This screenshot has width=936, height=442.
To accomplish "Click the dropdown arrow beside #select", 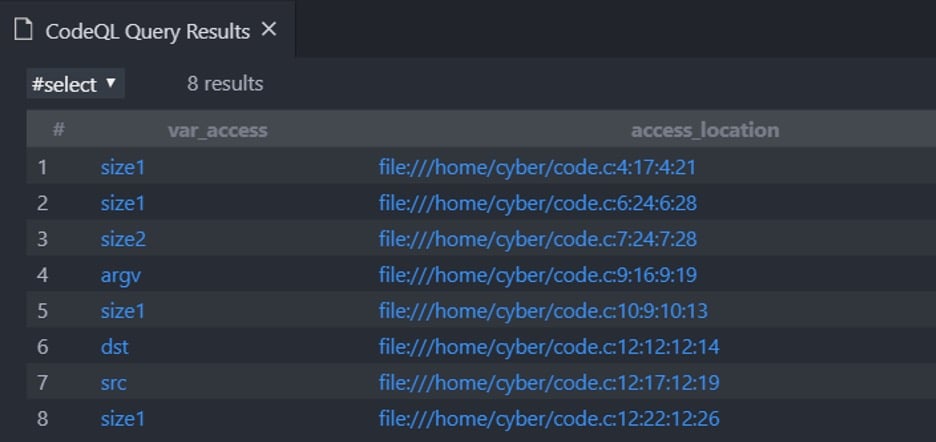I will click(x=110, y=83).
